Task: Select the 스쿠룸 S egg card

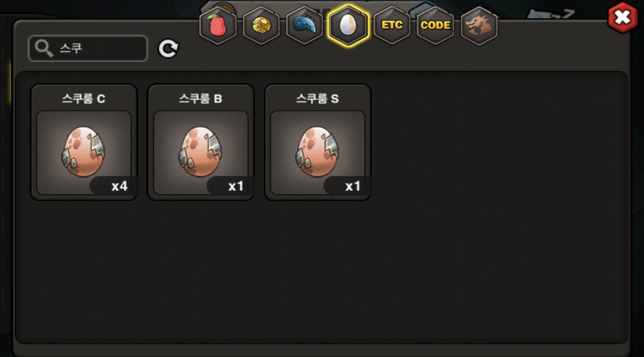Action: 318,142
